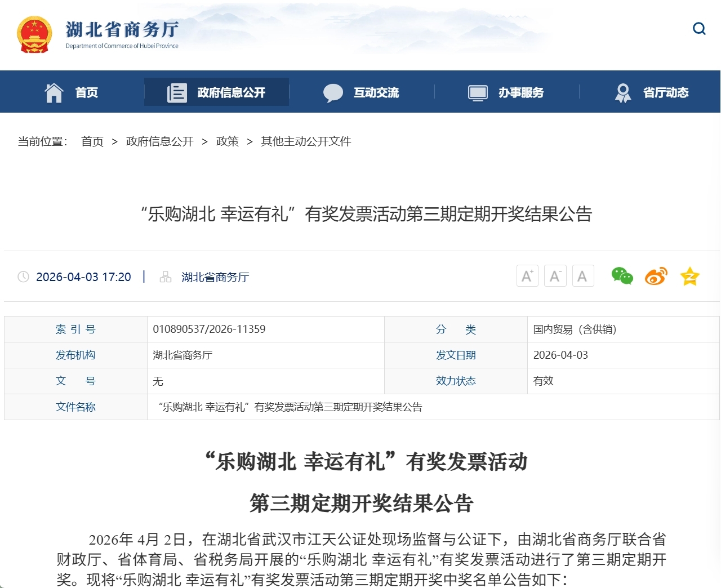Go to 互动交流 section
This screenshot has width=721, height=588.
click(x=376, y=92)
